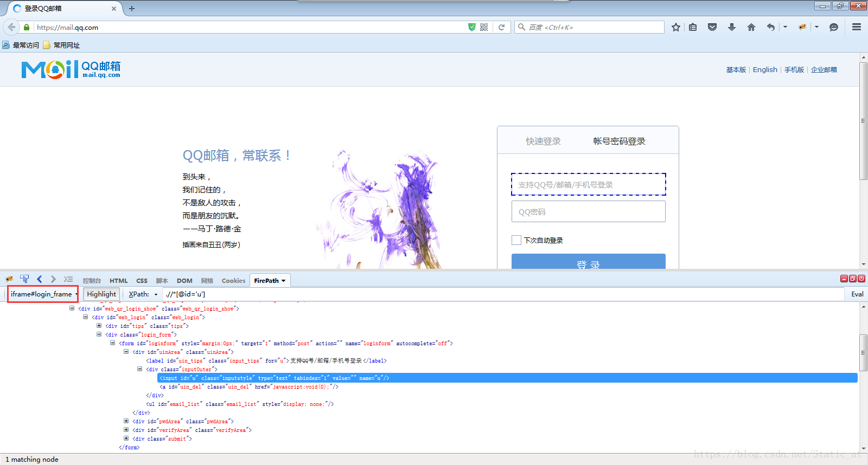Open the 基本版 link
Image resolution: width=868 pixels, height=465 pixels.
click(736, 69)
